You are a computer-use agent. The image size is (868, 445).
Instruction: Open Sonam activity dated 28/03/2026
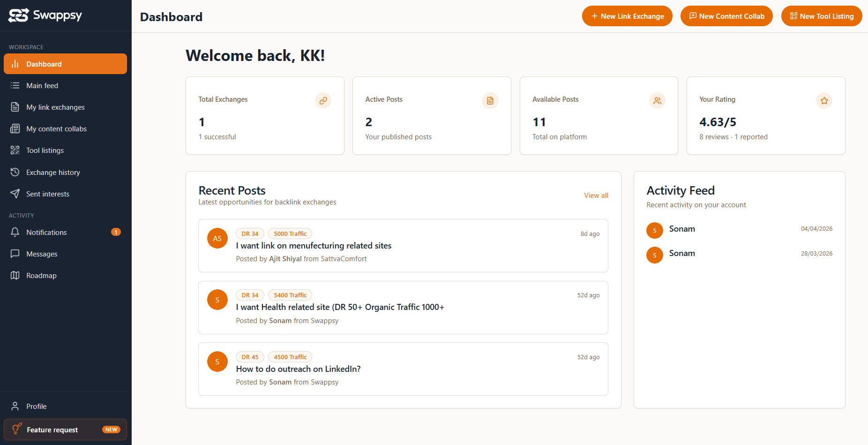[740, 254]
